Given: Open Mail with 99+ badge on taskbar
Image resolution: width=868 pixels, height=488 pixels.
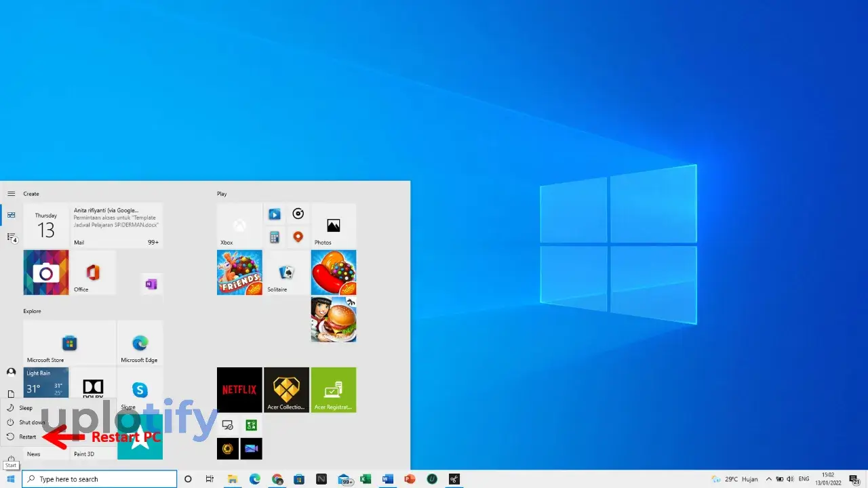Looking at the screenshot, I should [344, 479].
